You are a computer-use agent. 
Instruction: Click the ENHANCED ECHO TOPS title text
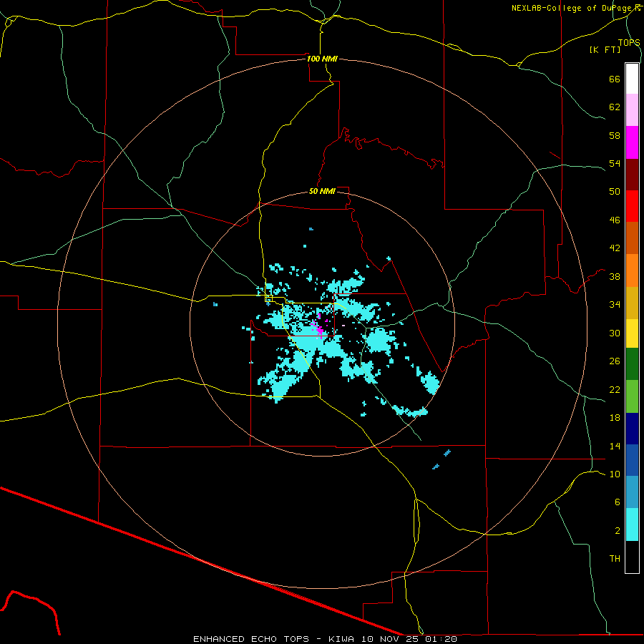click(250, 639)
